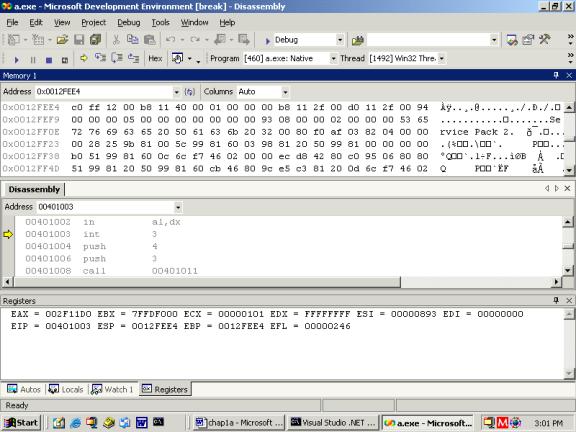Click the Save disk icon in toolbar

[x=79, y=40]
